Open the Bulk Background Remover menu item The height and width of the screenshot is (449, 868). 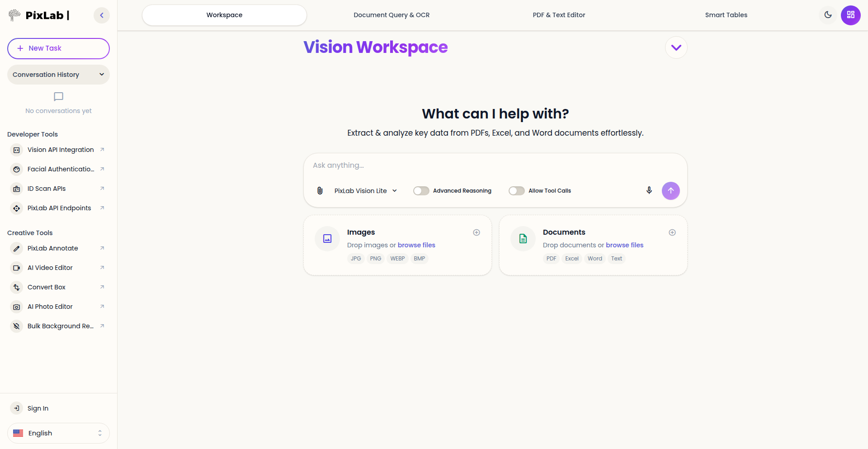point(58,326)
